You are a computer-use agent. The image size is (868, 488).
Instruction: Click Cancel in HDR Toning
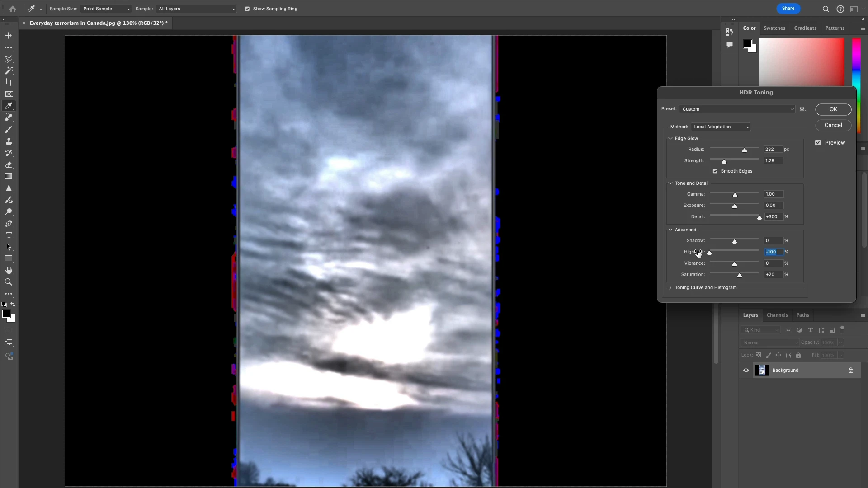[833, 125]
